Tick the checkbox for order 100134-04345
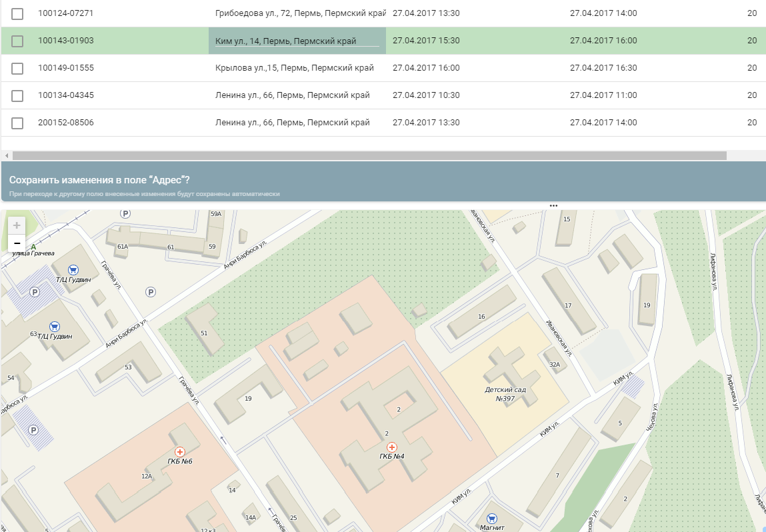The height and width of the screenshot is (532, 766). point(17,95)
